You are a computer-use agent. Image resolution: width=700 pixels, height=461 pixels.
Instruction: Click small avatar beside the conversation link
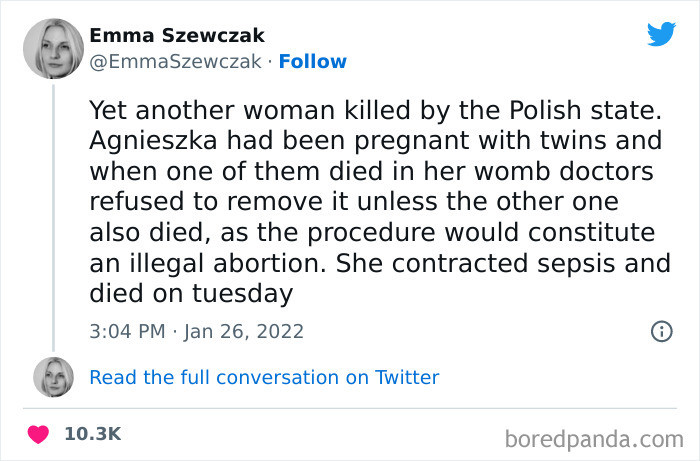[53, 377]
